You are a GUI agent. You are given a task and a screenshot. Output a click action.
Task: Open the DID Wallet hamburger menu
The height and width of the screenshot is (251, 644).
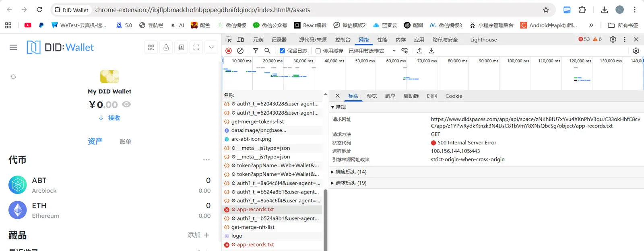pos(13,47)
